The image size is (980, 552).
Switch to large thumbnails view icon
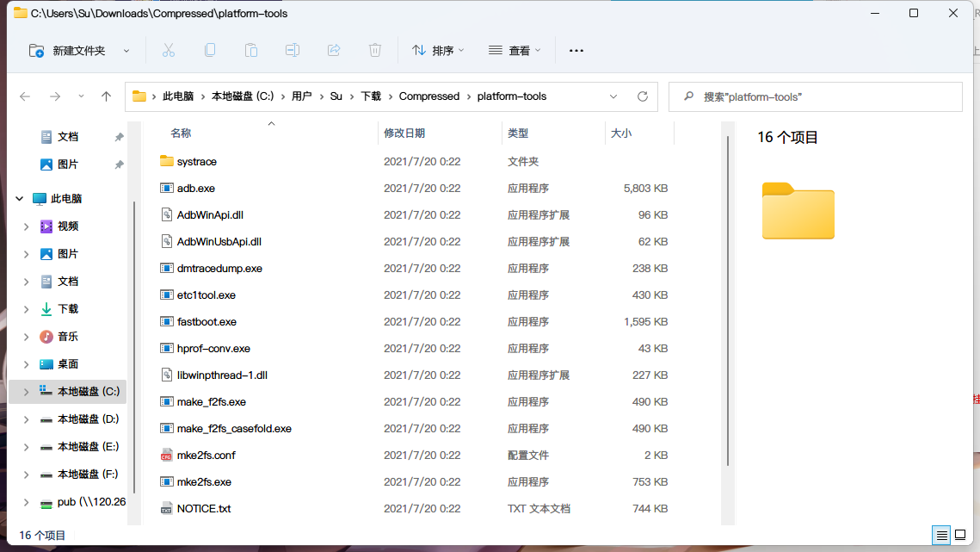tap(960, 535)
